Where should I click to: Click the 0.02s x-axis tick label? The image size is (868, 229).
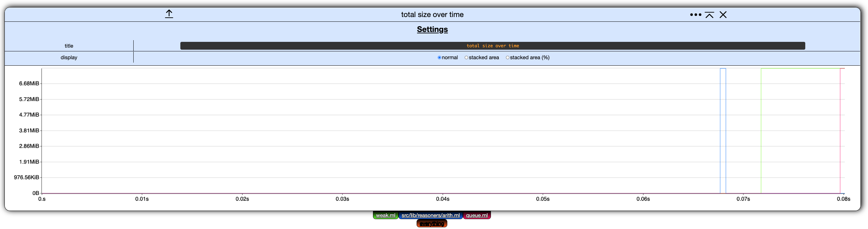click(x=242, y=199)
